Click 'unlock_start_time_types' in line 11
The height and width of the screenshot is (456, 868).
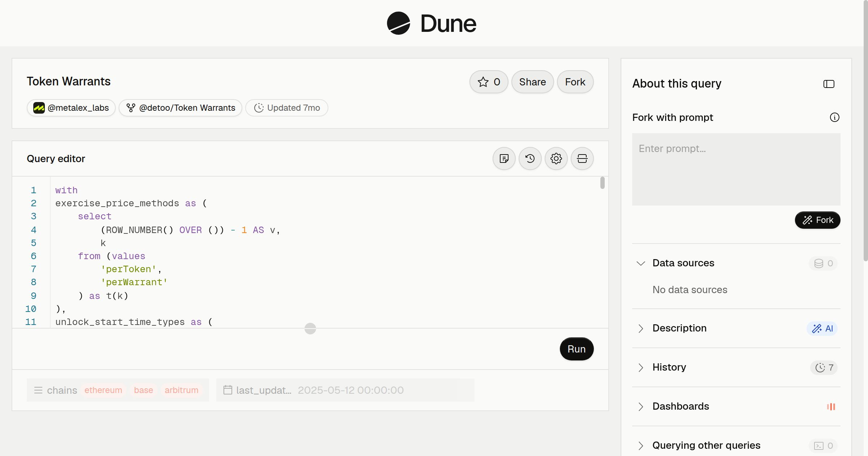tap(120, 322)
